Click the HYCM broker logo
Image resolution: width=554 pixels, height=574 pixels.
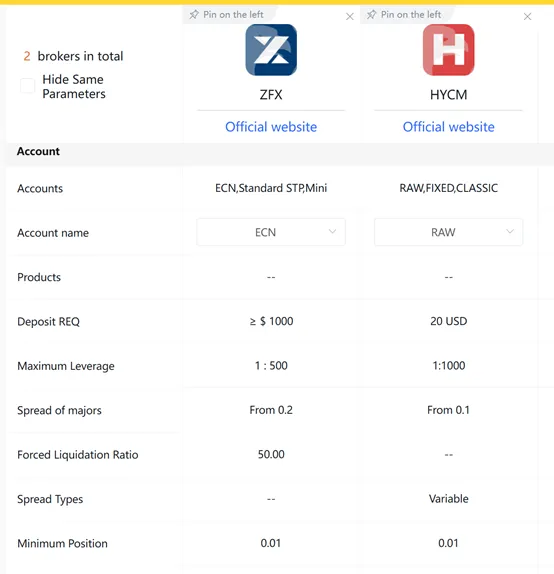[449, 50]
